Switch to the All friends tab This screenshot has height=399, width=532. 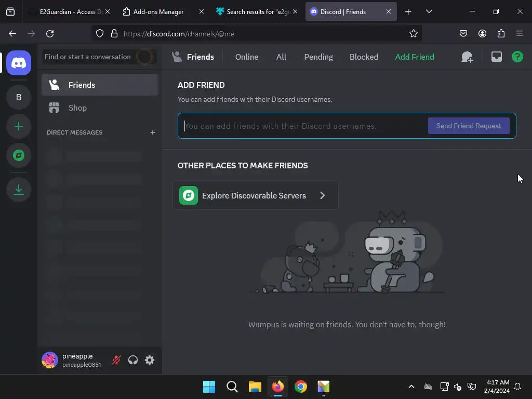click(x=281, y=57)
